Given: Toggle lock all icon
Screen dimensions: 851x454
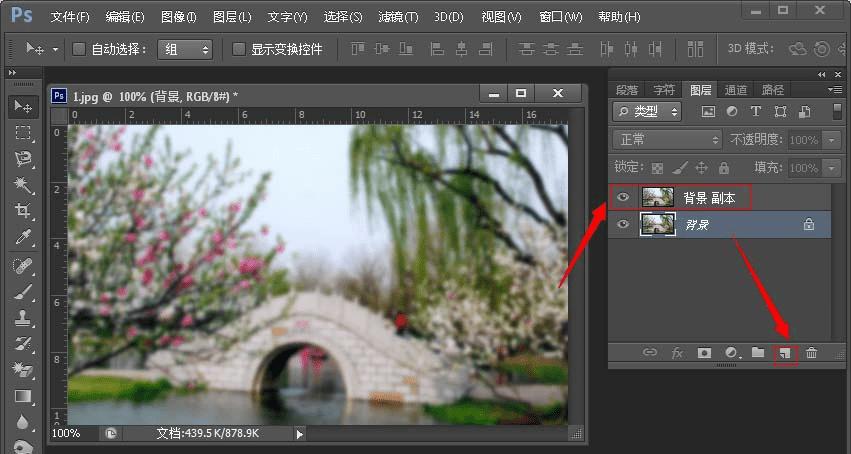Looking at the screenshot, I should click(x=723, y=168).
